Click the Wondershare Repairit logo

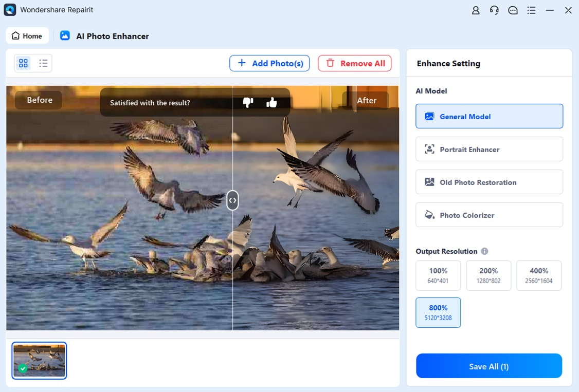pos(10,10)
